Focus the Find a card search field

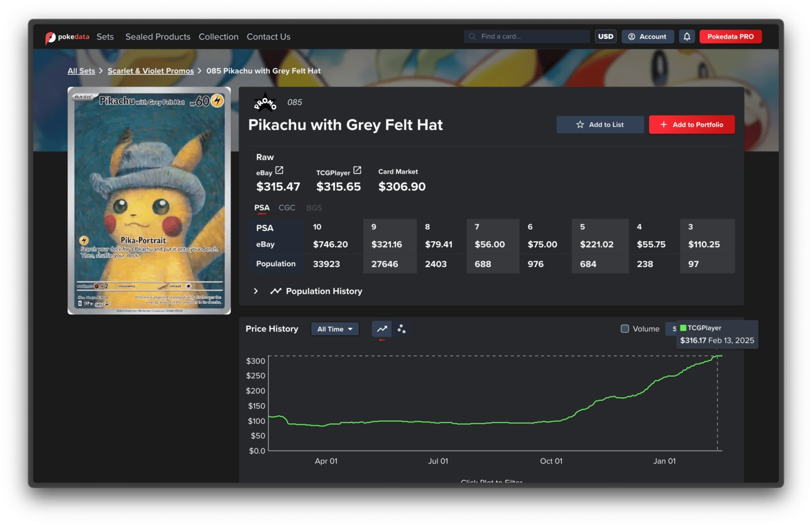[527, 36]
